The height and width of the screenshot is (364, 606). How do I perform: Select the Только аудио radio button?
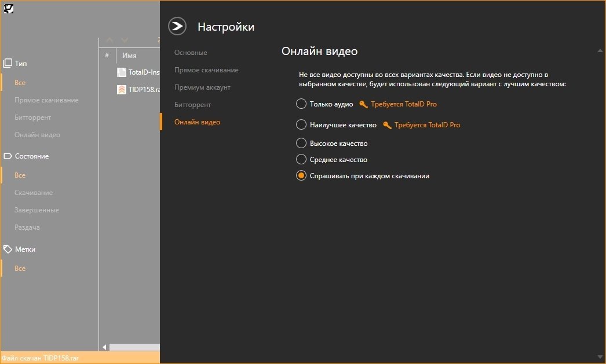click(301, 104)
